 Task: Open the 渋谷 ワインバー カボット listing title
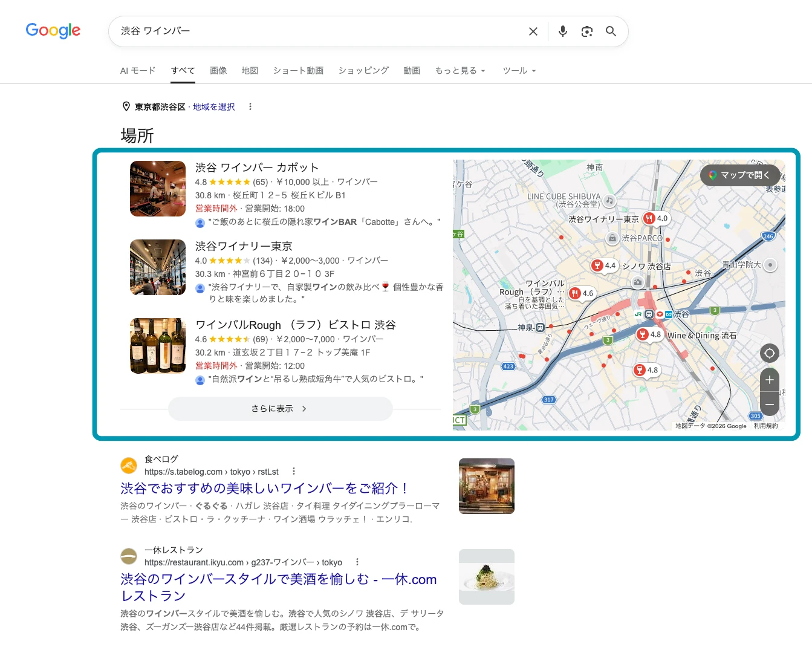point(257,167)
